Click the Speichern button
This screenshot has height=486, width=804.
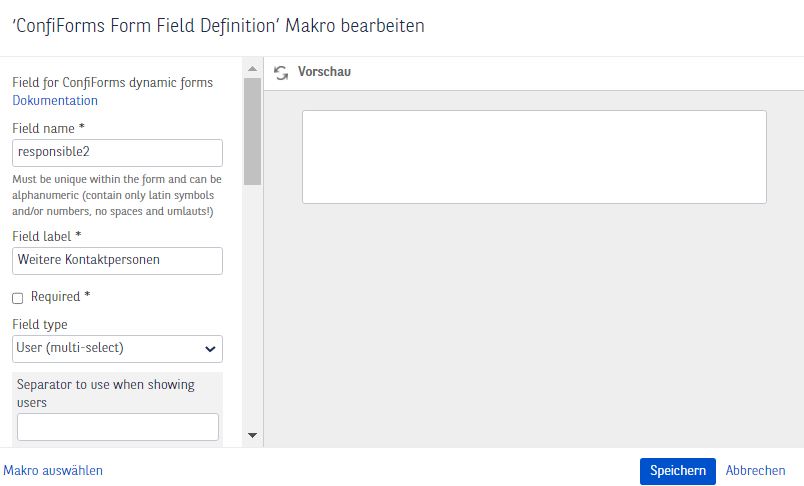677,471
